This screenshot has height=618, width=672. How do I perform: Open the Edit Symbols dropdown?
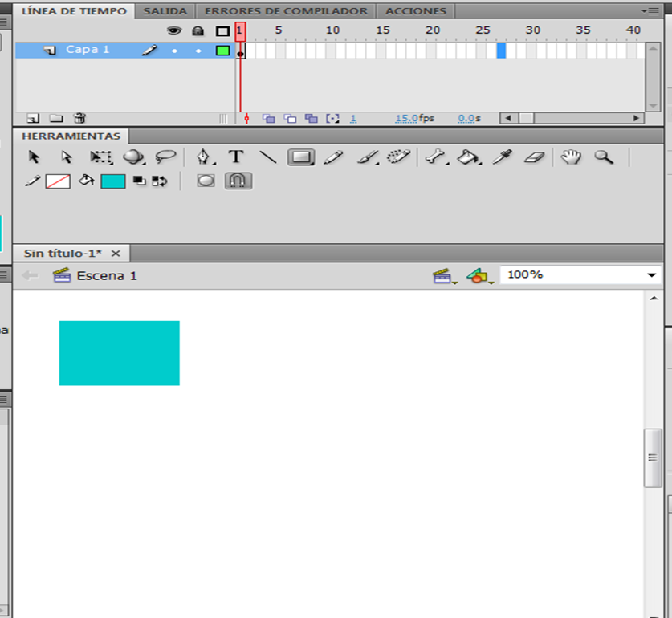coord(479,276)
